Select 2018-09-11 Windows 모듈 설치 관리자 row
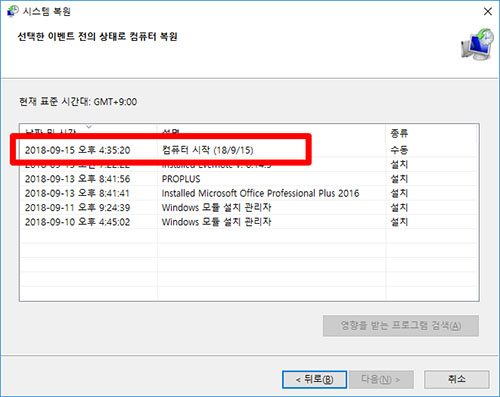This screenshot has height=397, width=500. coord(249,208)
